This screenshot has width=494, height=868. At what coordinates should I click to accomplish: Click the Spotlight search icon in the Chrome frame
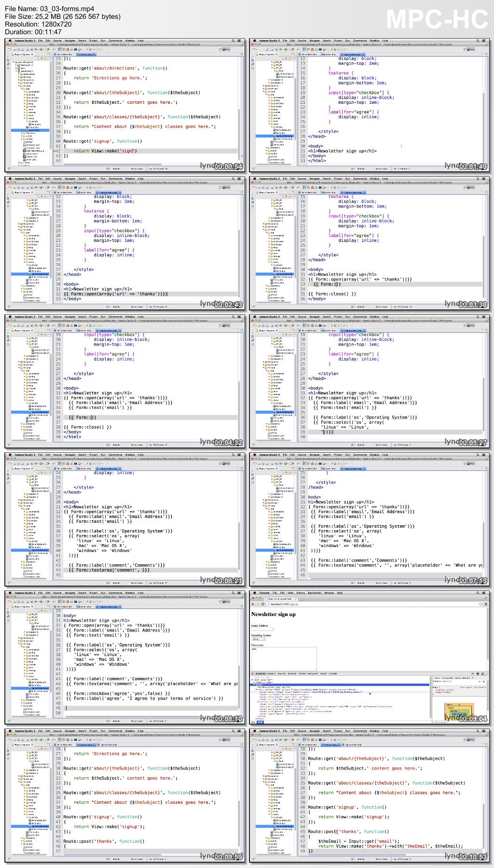[478, 593]
